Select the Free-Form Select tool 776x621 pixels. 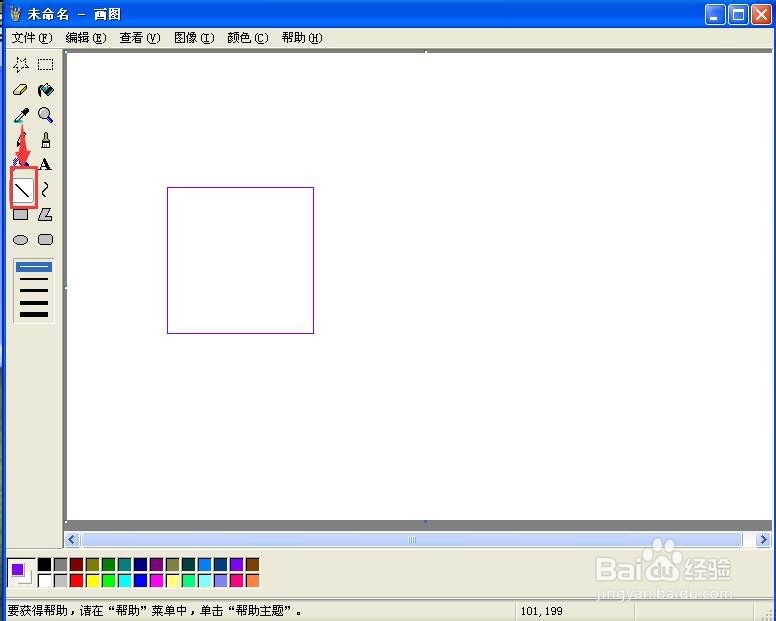20,64
